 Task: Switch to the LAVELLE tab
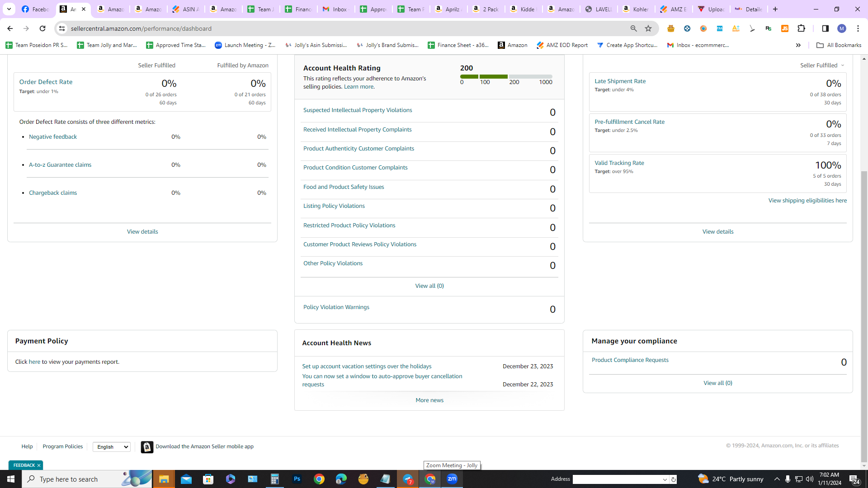pyautogui.click(x=599, y=9)
